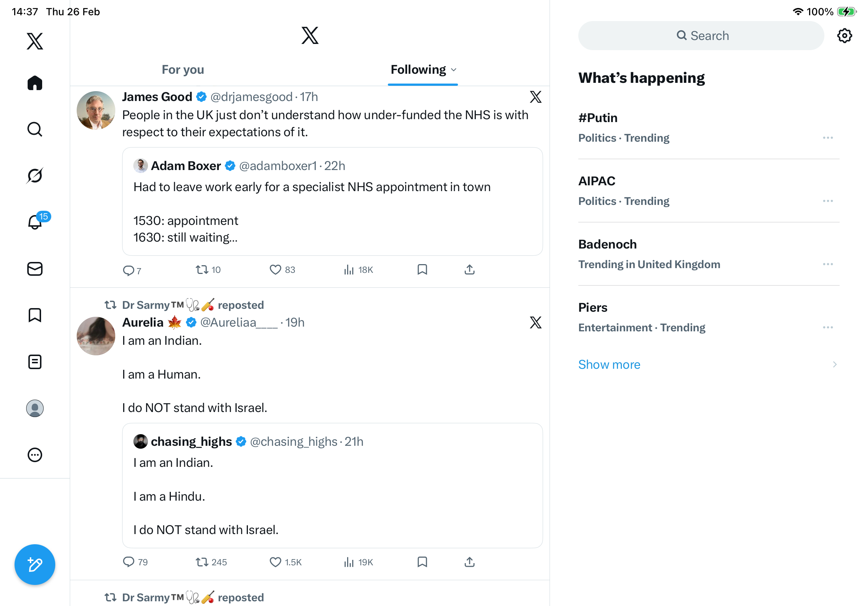Image resolution: width=868 pixels, height=606 pixels.
Task: Open the Lists icon in sidebar
Action: [x=35, y=362]
